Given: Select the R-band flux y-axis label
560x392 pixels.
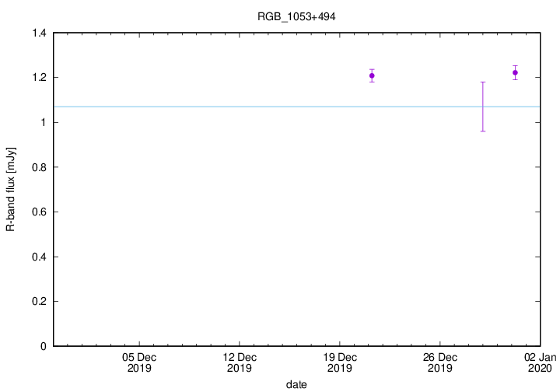Looking at the screenshot, I should [x=11, y=189].
